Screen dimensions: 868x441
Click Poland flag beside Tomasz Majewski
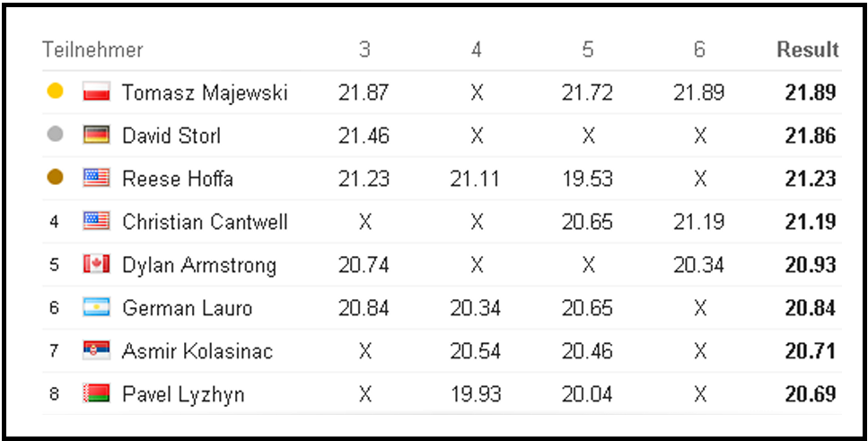96,92
